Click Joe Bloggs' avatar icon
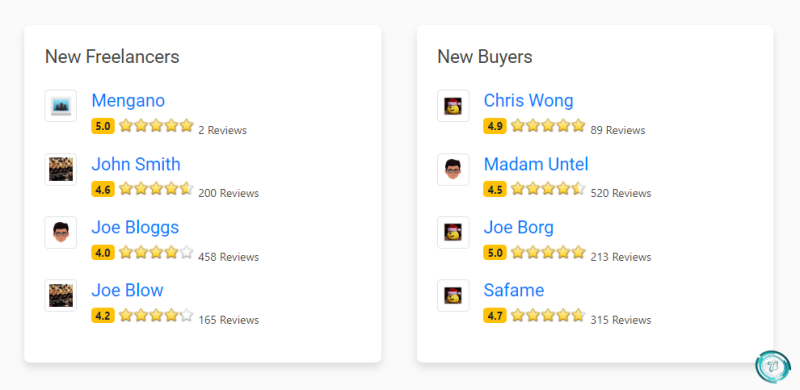 pyautogui.click(x=61, y=232)
